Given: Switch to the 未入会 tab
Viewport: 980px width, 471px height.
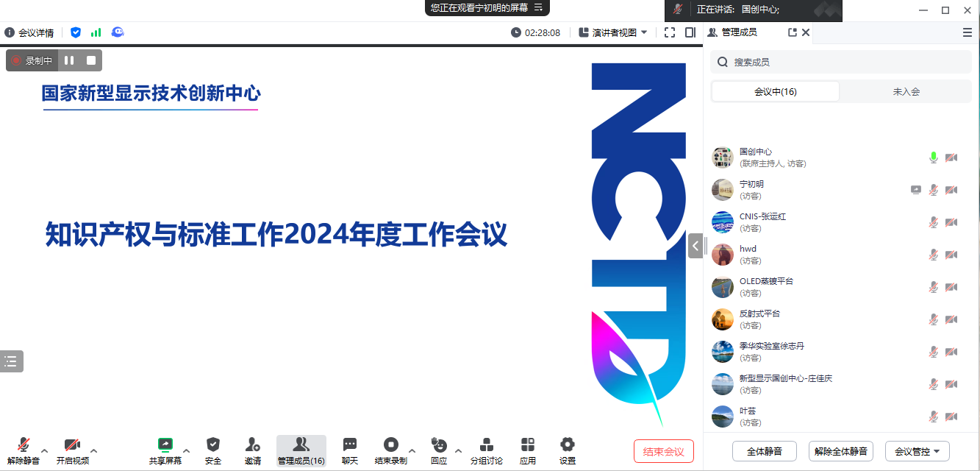Looking at the screenshot, I should 906,92.
